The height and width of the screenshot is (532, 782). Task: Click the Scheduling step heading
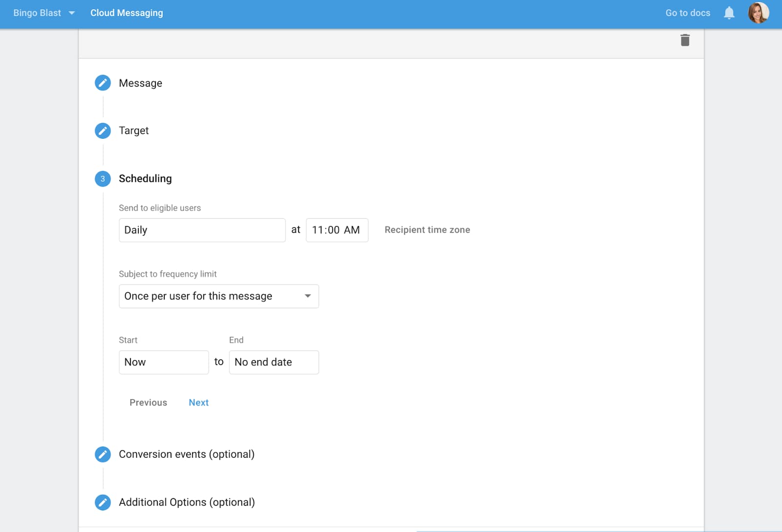click(145, 179)
